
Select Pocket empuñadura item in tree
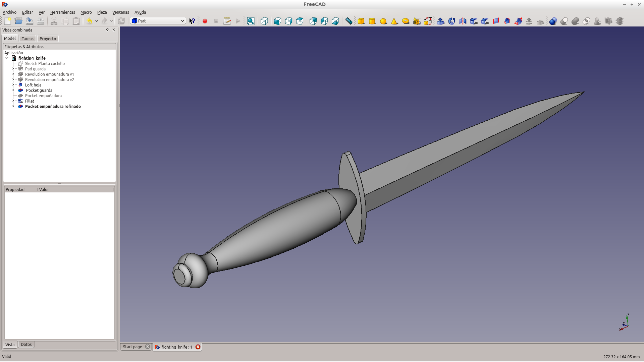(x=43, y=96)
